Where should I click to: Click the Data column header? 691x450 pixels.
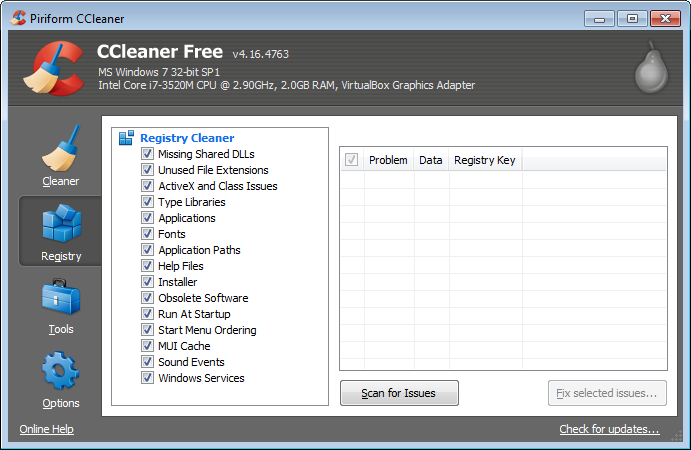point(430,160)
